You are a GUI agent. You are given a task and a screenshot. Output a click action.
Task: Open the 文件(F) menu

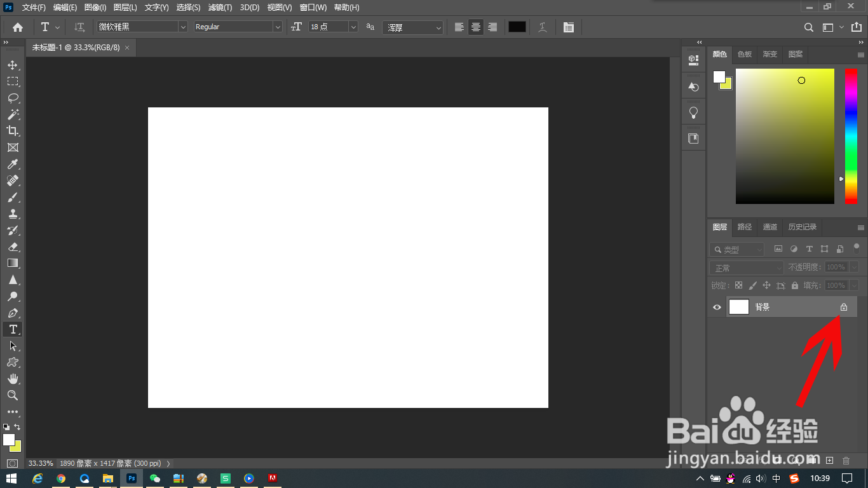[x=34, y=8]
